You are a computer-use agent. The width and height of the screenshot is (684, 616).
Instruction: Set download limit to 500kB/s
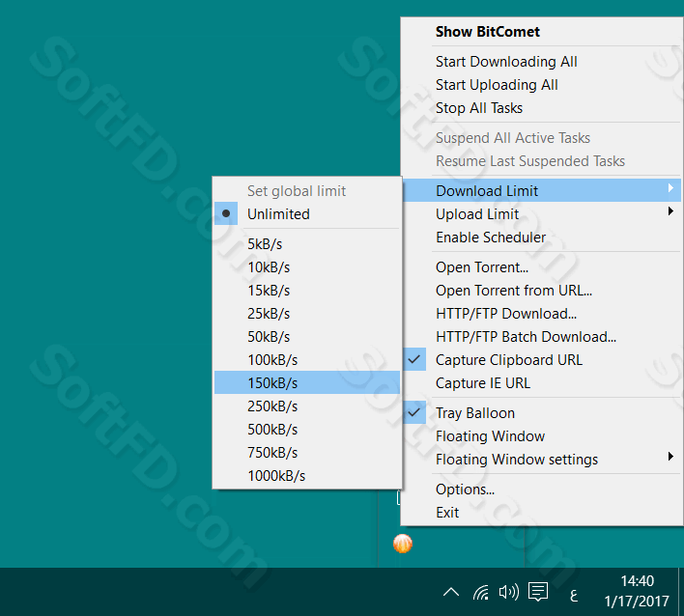click(x=307, y=429)
